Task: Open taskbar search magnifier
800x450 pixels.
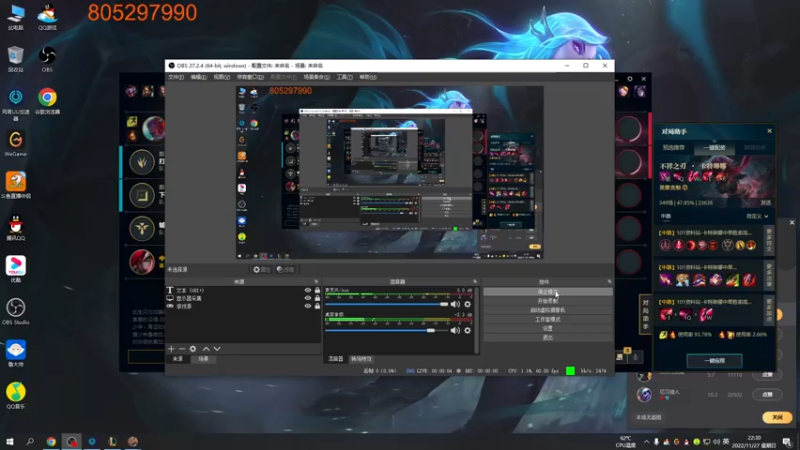Action: [30, 442]
